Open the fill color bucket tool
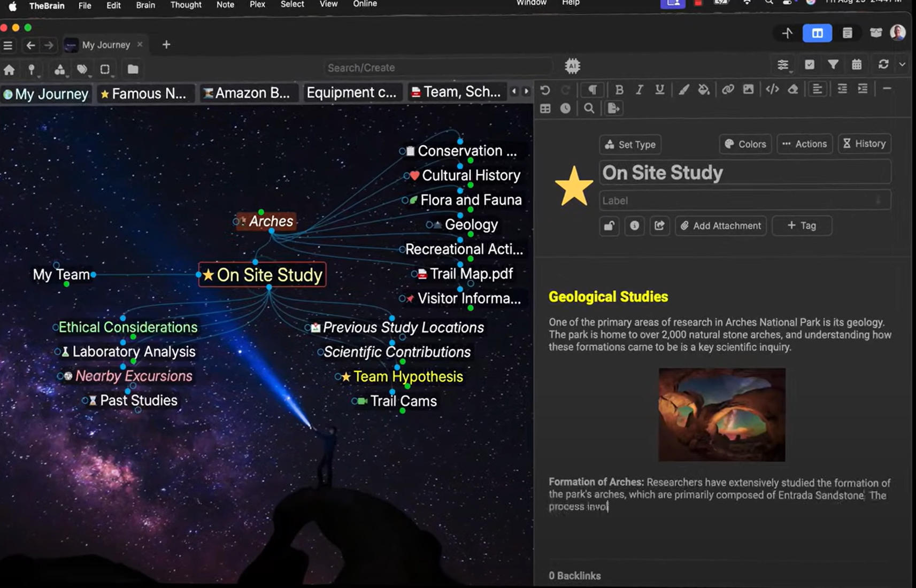The height and width of the screenshot is (588, 916). (x=704, y=90)
